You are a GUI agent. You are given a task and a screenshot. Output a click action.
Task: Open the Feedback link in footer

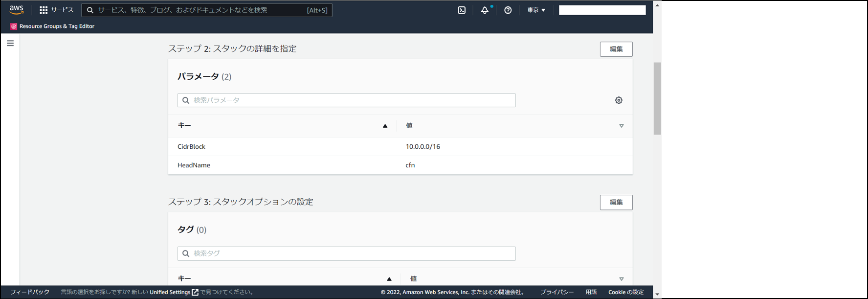pos(30,292)
